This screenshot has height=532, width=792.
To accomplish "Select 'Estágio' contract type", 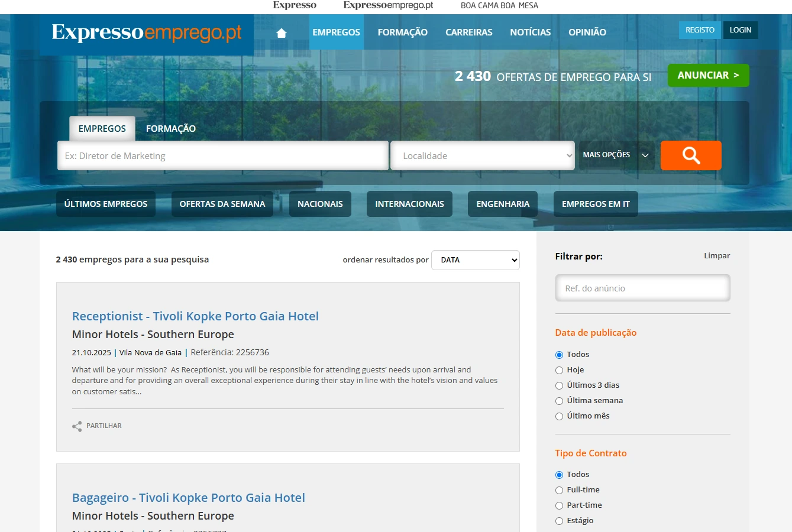I will [x=559, y=521].
